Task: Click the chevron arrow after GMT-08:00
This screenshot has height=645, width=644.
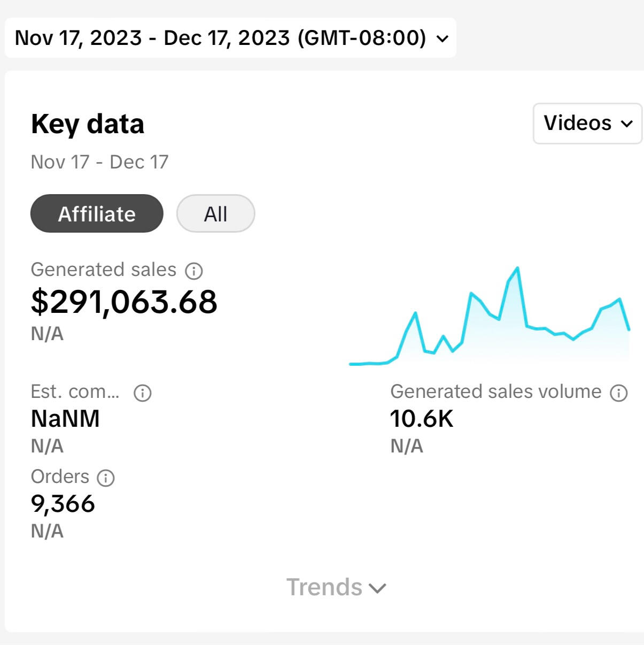Action: 443,39
